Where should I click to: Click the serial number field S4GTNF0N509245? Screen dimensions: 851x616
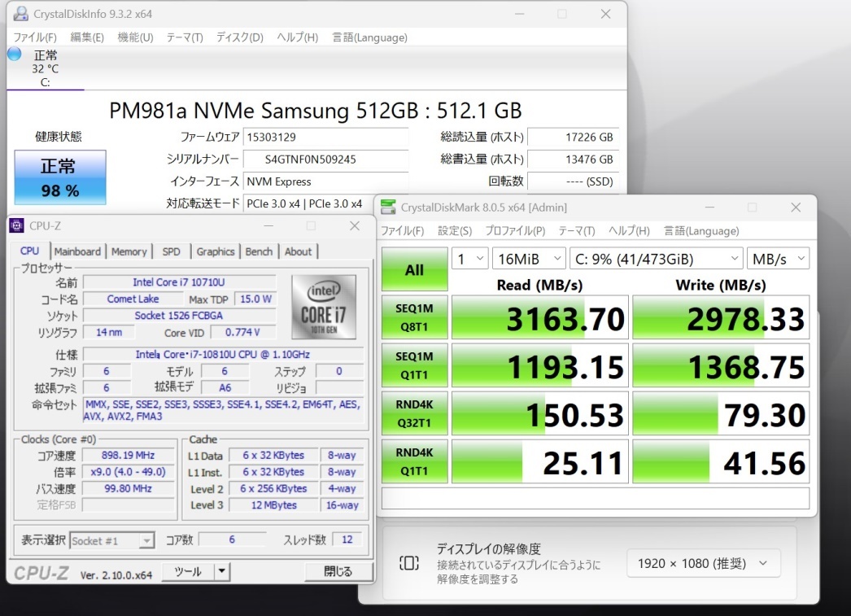pyautogui.click(x=325, y=159)
